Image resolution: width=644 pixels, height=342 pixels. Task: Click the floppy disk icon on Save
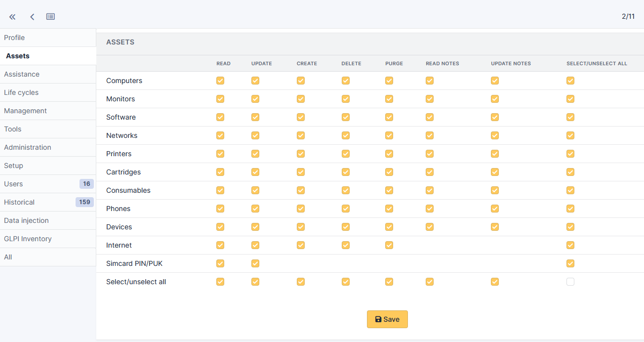point(378,319)
